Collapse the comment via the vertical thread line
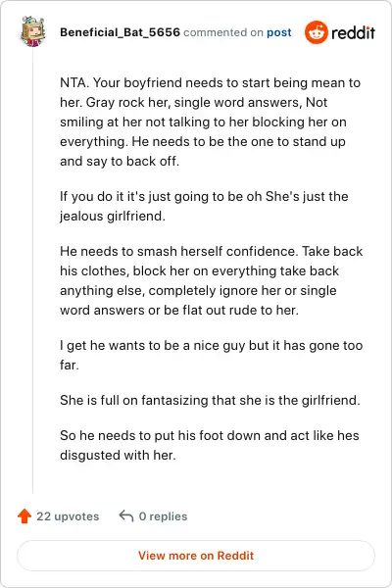392x588 pixels. click(x=32, y=270)
